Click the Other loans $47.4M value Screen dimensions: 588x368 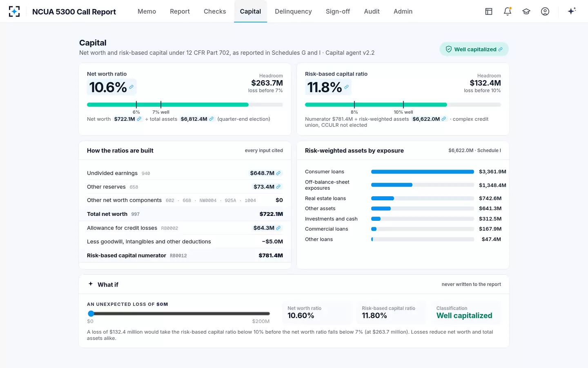(491, 239)
